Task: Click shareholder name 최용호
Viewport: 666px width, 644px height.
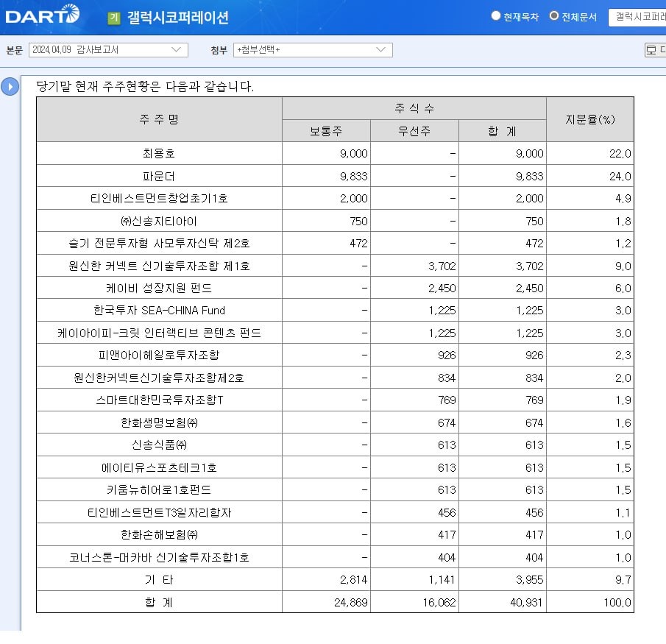Action: (x=159, y=153)
